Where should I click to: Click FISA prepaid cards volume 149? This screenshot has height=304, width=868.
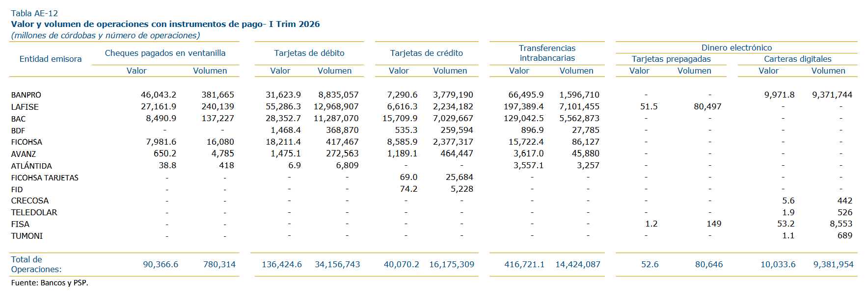(714, 224)
